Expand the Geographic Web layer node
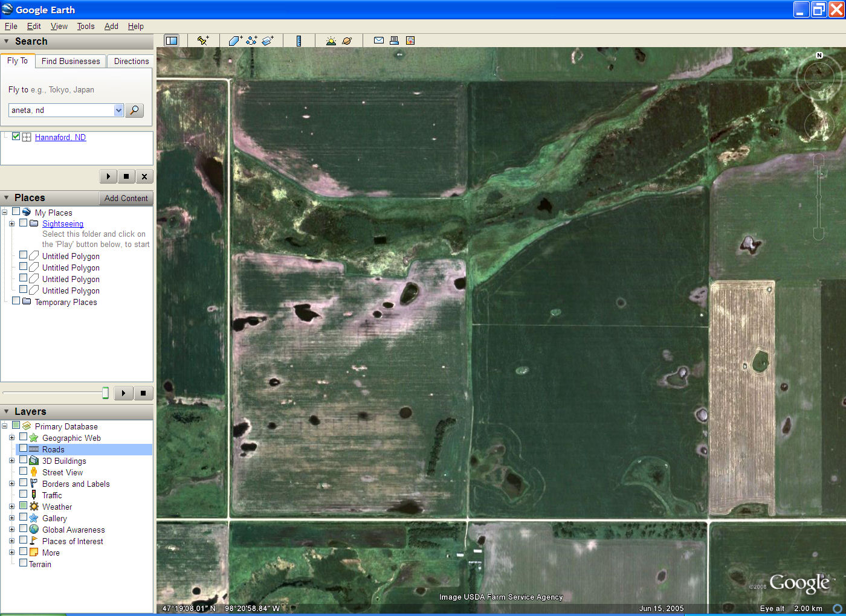This screenshot has width=846, height=616. coord(11,437)
